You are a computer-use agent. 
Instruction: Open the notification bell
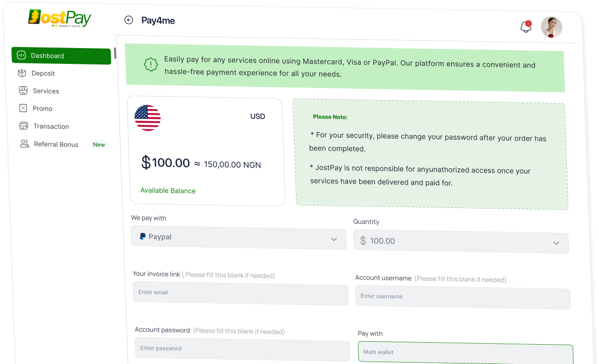coord(526,27)
